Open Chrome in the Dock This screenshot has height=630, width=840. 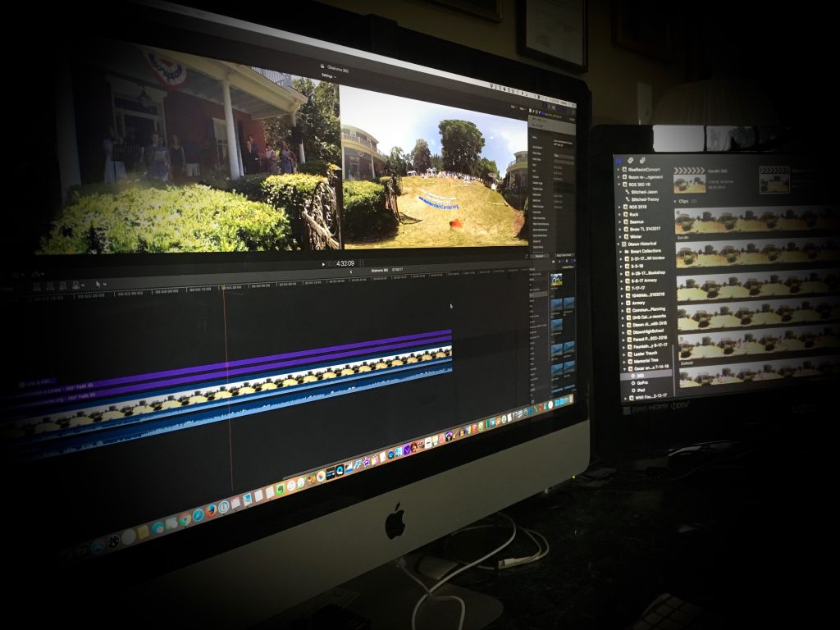pyautogui.click(x=185, y=519)
